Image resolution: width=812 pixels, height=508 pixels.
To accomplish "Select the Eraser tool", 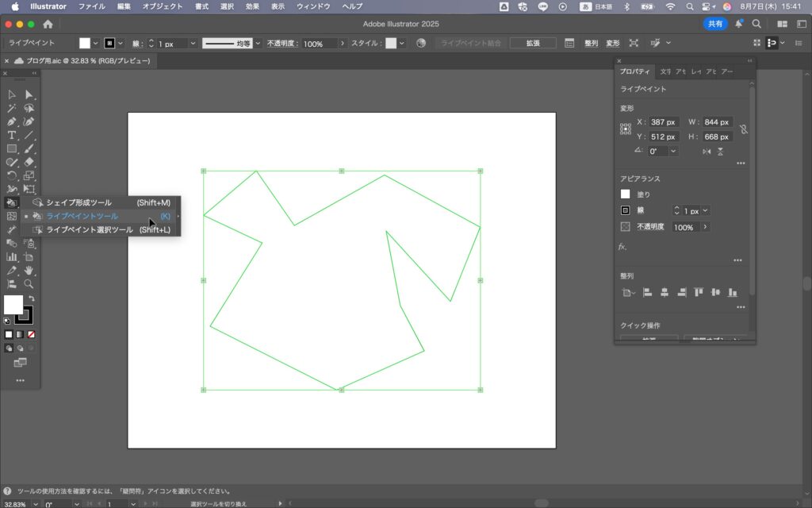I will point(29,162).
